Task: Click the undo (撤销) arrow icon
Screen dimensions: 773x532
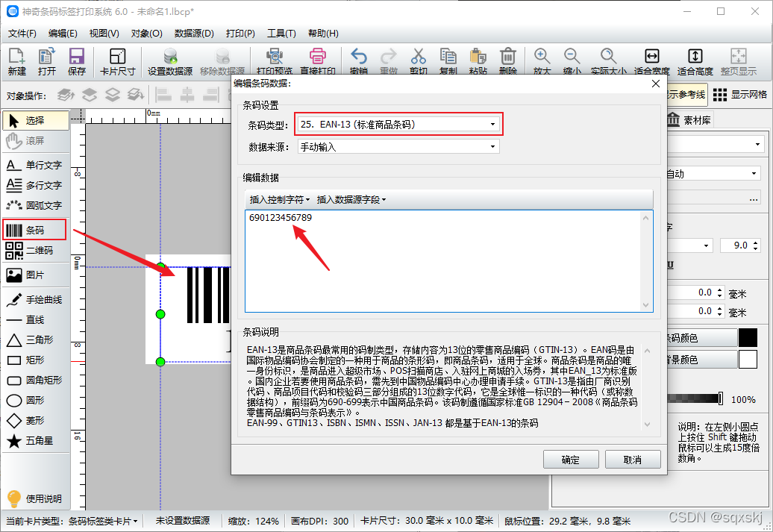Action: [359, 61]
